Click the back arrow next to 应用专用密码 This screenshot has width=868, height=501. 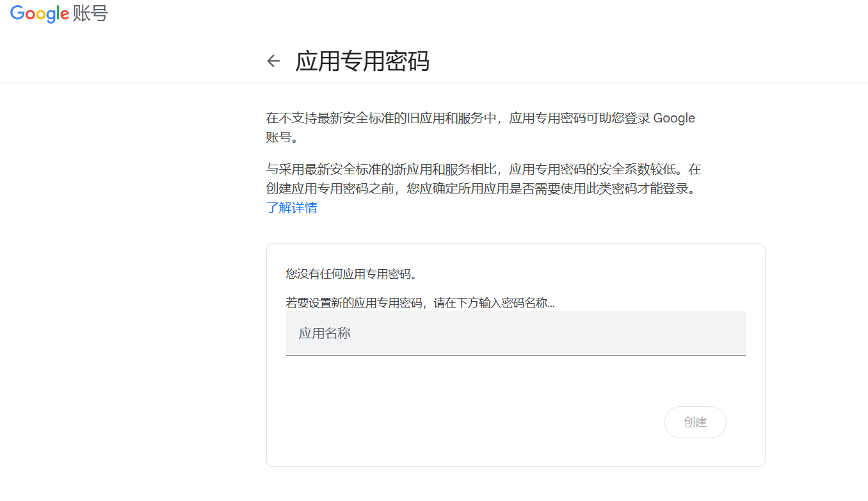[273, 62]
